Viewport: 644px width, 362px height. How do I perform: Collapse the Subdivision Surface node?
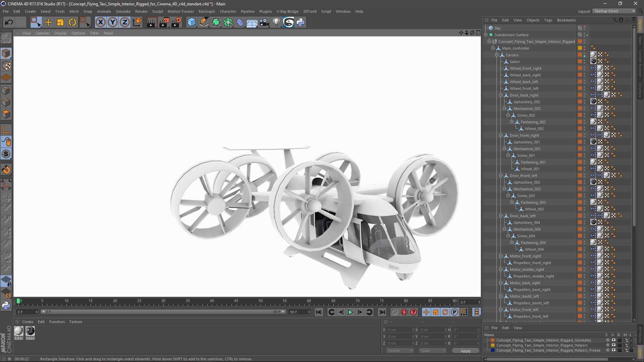[485, 35]
